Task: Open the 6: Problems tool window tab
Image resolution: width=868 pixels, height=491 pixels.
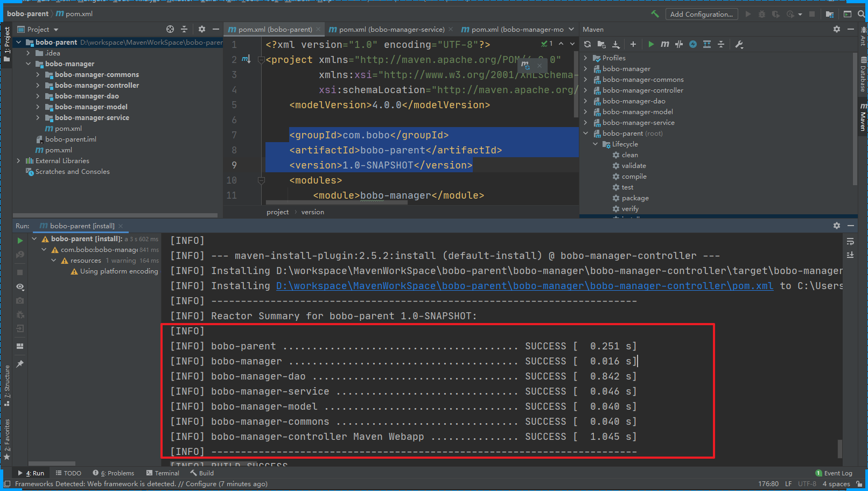Action: click(x=114, y=473)
